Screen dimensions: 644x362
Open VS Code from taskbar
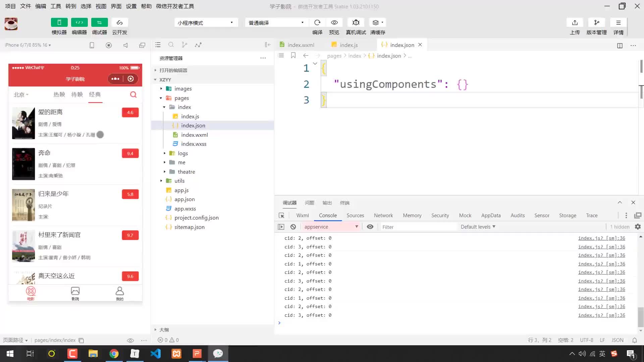pos(156,354)
